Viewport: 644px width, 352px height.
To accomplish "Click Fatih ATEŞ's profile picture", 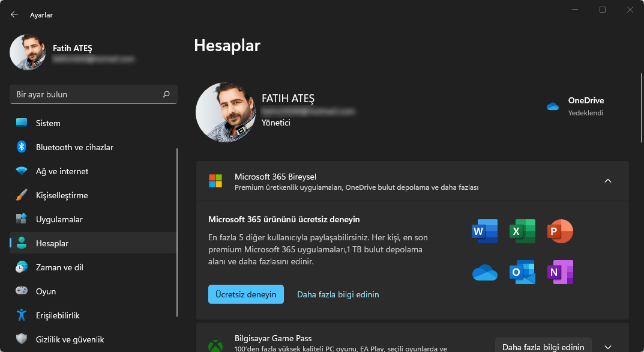I will [x=27, y=52].
